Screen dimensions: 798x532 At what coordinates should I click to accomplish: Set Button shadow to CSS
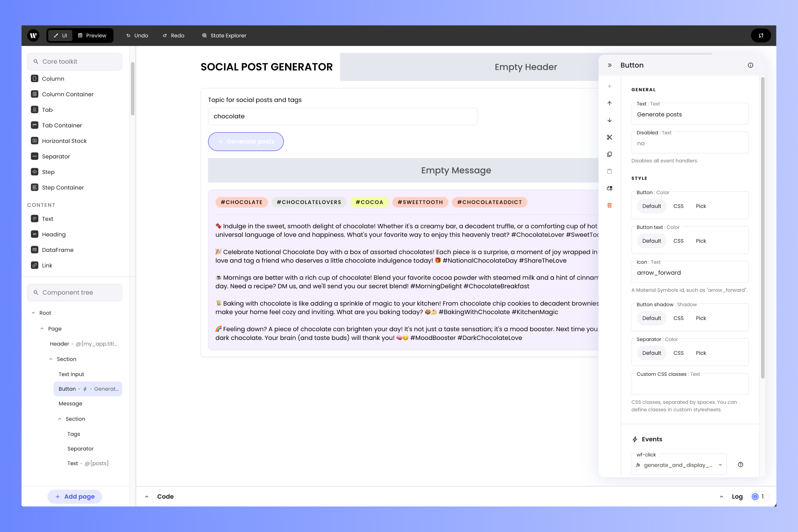pos(678,318)
